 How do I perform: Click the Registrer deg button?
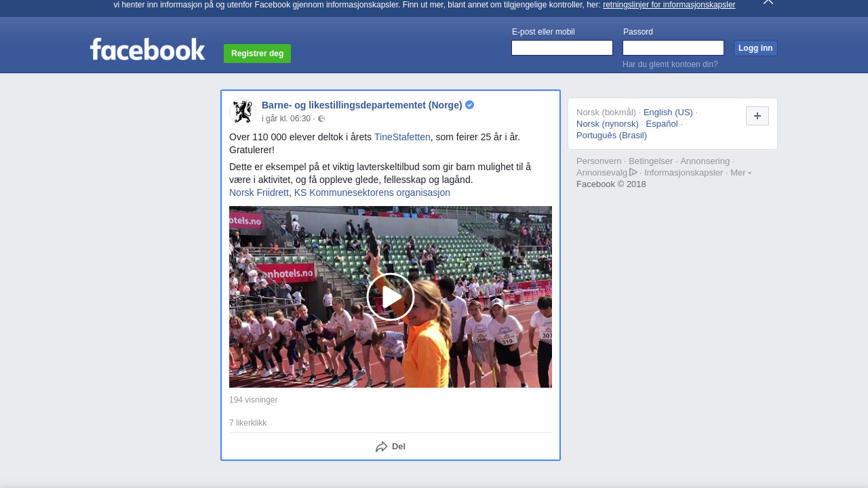point(257,54)
